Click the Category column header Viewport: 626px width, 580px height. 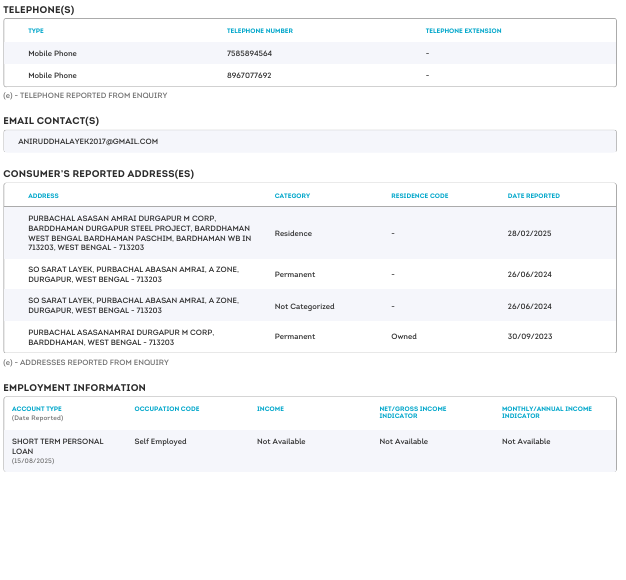click(x=292, y=196)
